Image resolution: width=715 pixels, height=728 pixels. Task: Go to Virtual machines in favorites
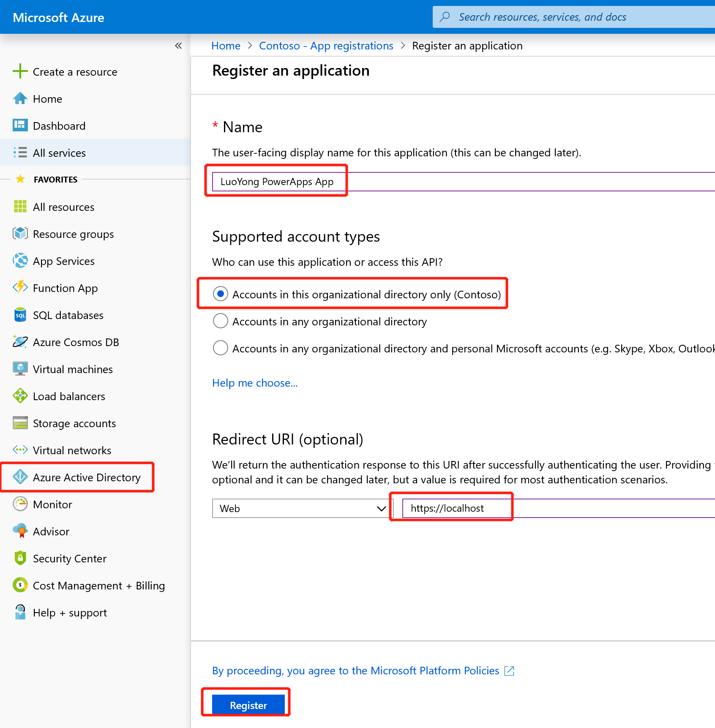95,369
